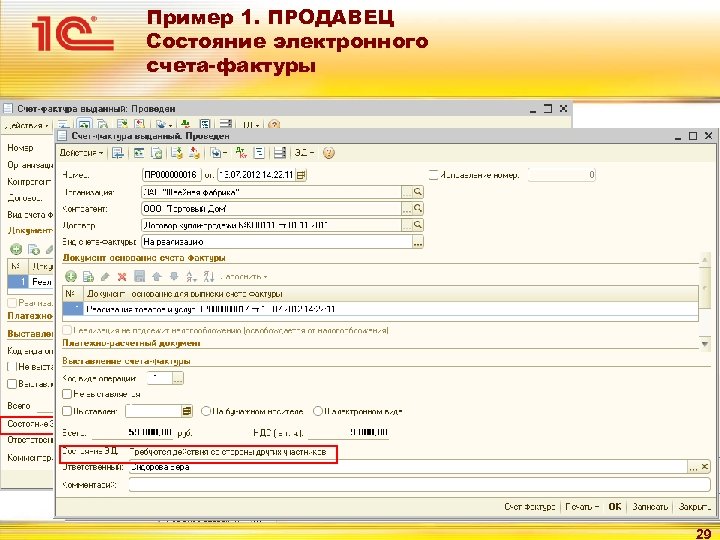720x540 pixels.
Task: Click the green plus icon in the back window
Action: point(16,249)
